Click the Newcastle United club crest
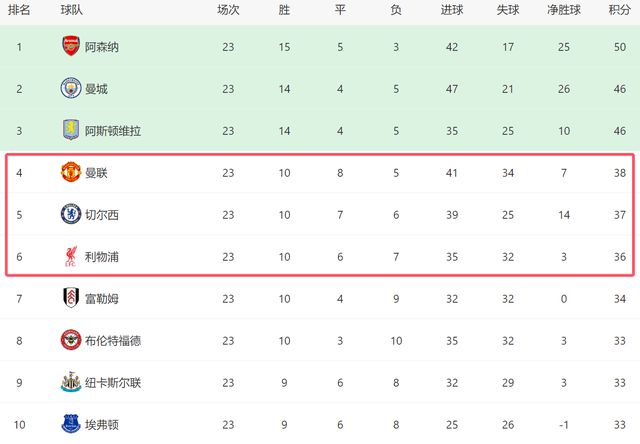640x444 pixels. tap(70, 382)
